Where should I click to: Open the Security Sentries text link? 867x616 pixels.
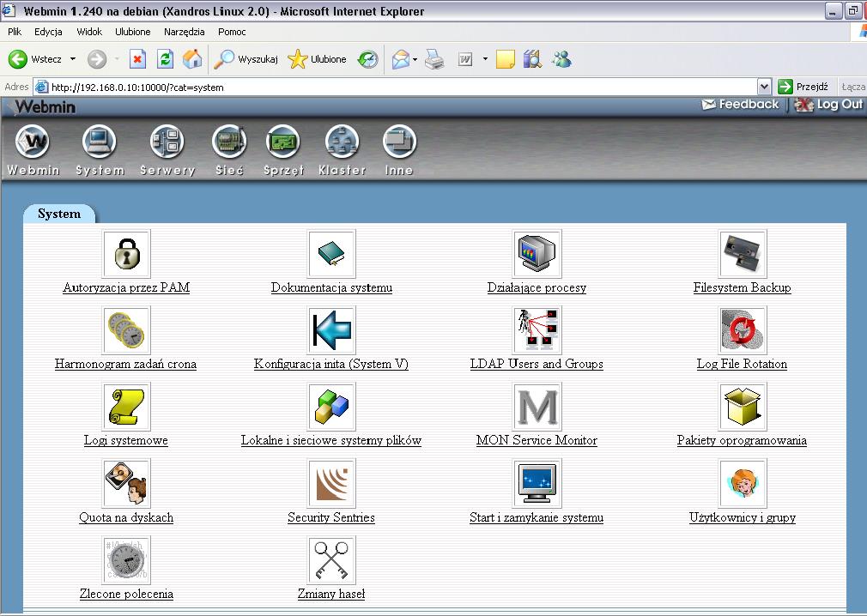(331, 517)
